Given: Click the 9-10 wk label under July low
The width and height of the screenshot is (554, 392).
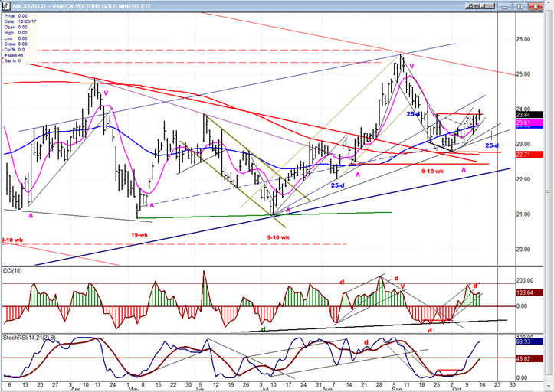Looking at the screenshot, I should (278, 237).
